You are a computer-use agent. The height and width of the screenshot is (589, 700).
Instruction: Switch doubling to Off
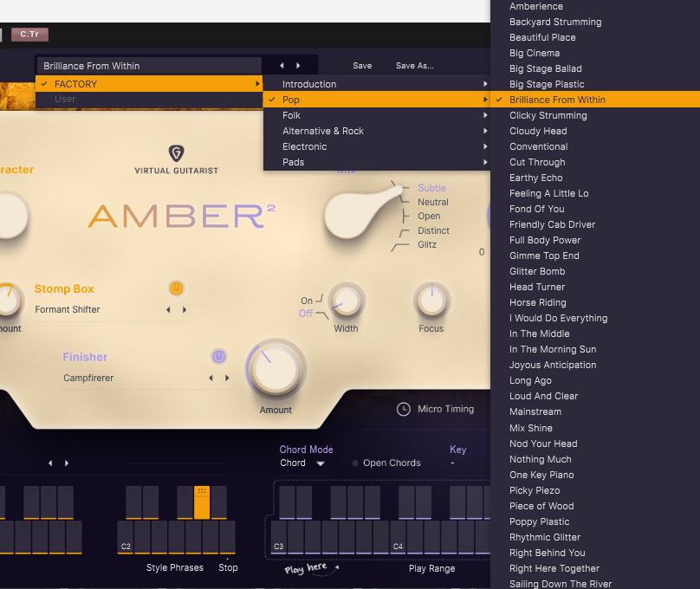306,314
